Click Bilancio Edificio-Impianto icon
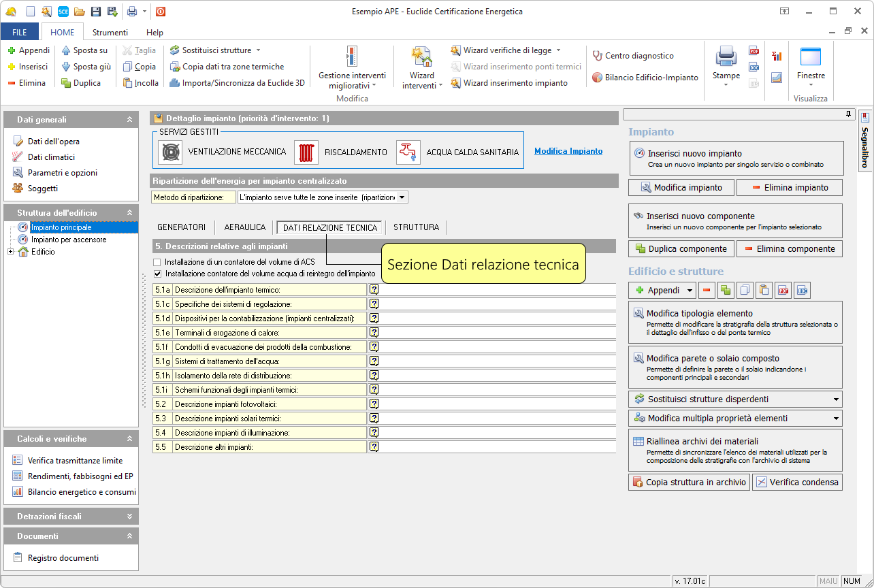 point(597,78)
